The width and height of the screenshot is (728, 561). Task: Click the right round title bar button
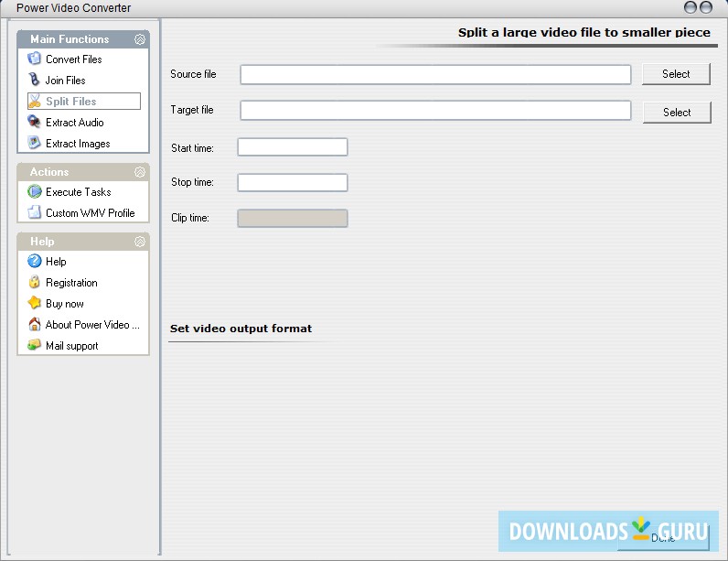(706, 7)
